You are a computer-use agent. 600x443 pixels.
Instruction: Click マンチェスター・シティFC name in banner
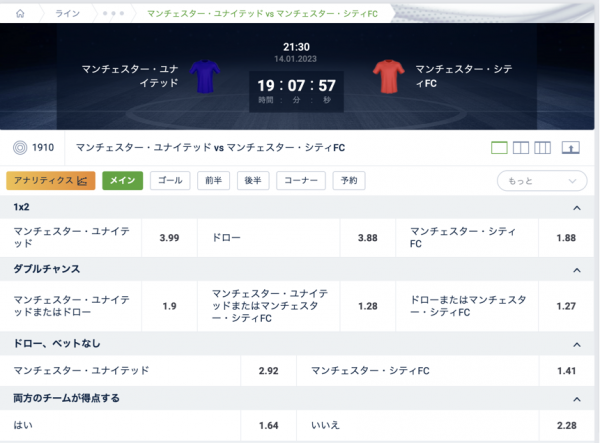click(x=464, y=76)
